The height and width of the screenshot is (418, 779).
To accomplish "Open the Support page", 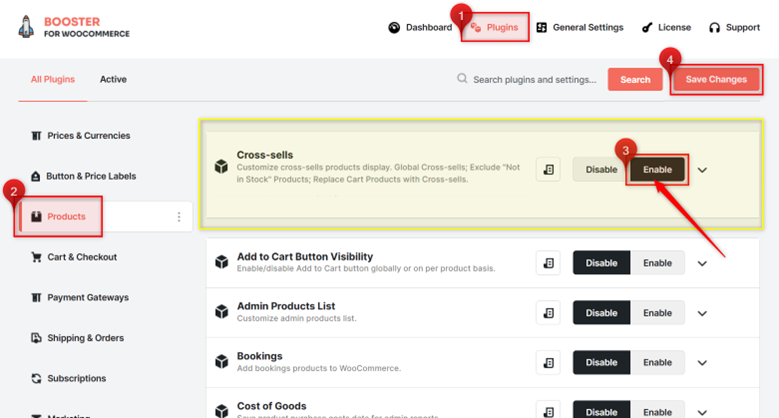I will [x=735, y=28].
